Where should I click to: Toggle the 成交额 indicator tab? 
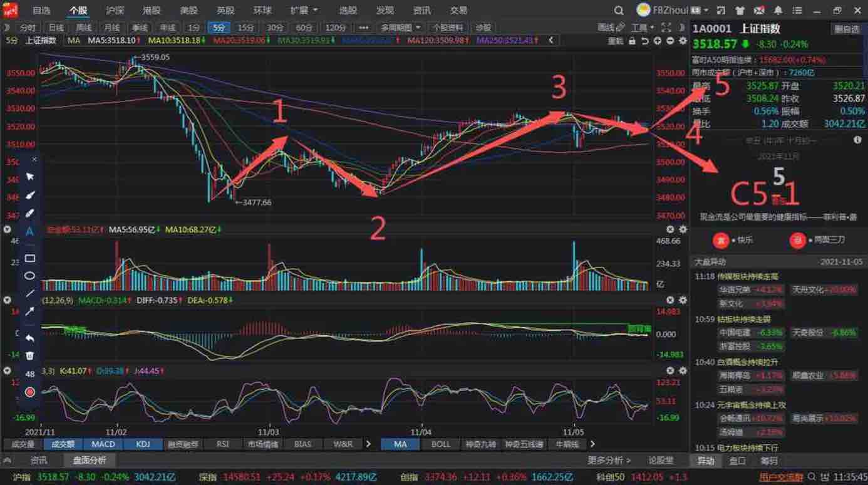63,444
